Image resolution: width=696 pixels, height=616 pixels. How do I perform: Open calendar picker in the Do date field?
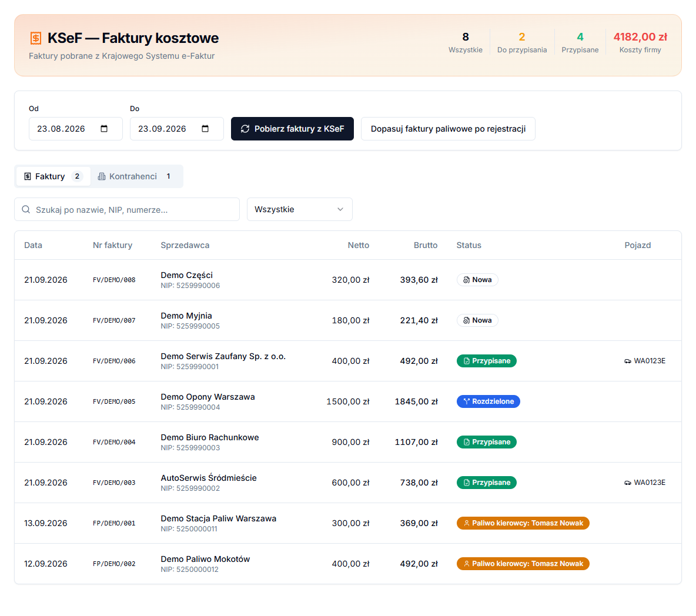[205, 129]
